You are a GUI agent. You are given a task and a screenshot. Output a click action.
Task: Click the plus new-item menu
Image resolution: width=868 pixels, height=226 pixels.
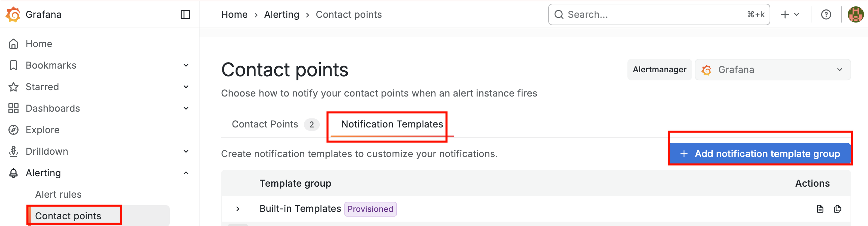pos(789,14)
